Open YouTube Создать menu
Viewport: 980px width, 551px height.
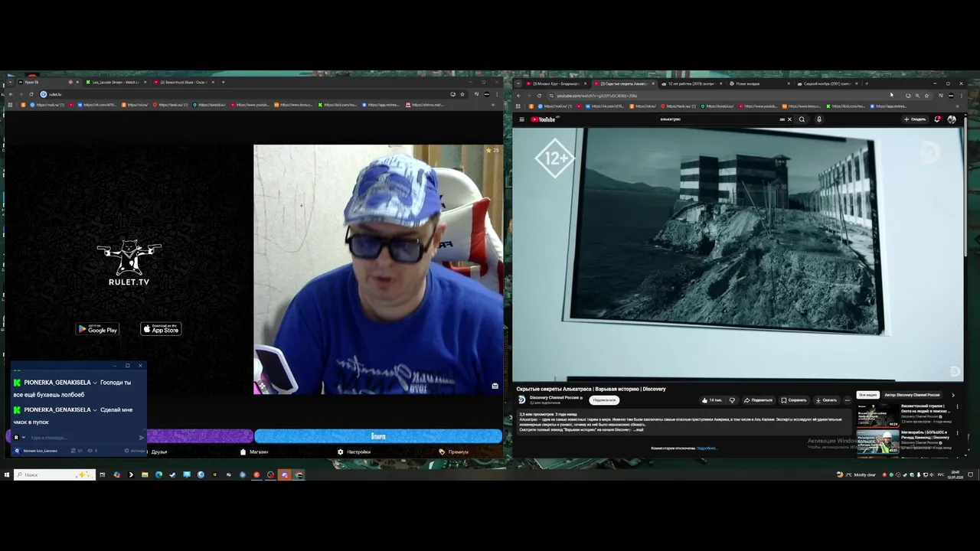click(915, 119)
